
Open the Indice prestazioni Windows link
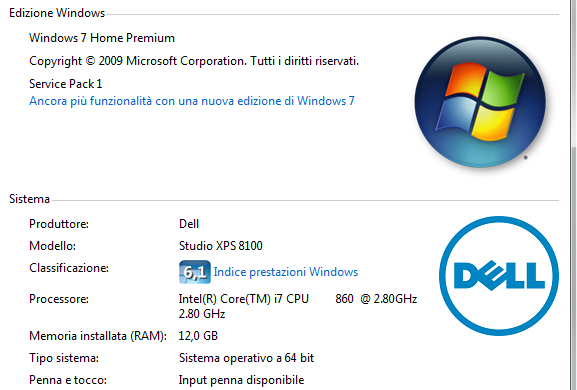point(286,272)
